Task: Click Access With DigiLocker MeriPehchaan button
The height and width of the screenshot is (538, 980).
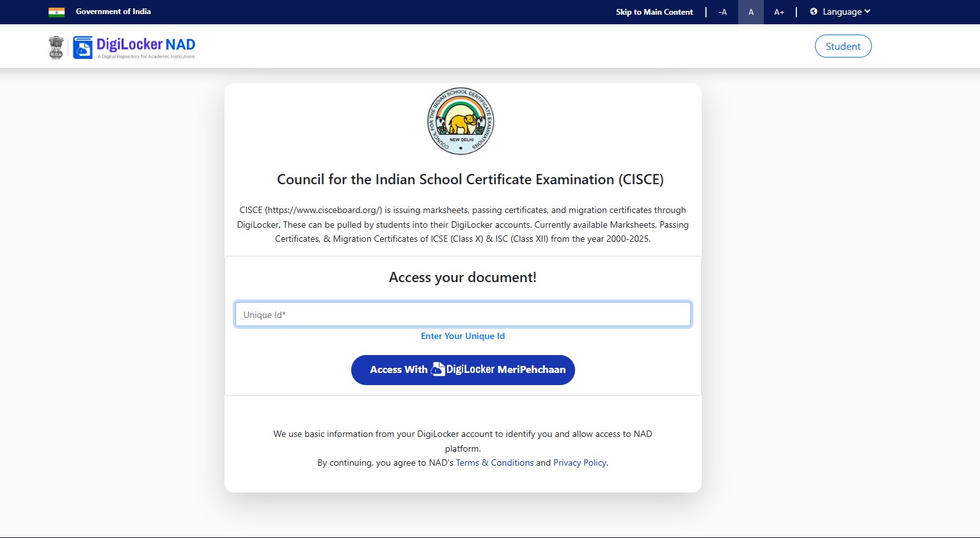Action: click(x=463, y=370)
